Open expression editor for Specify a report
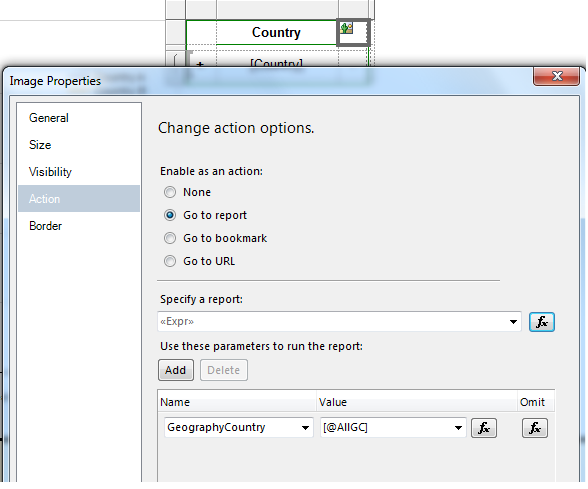The width and height of the screenshot is (588, 489). [542, 322]
